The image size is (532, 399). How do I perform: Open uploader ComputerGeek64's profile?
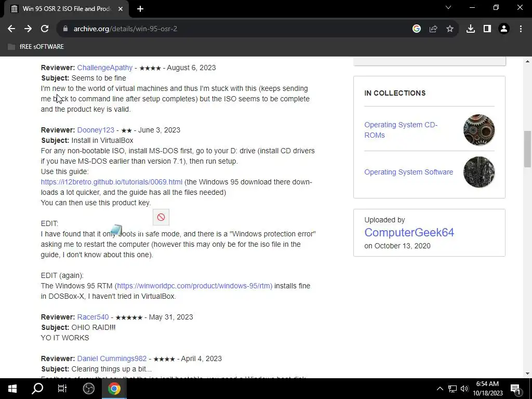pos(409,232)
